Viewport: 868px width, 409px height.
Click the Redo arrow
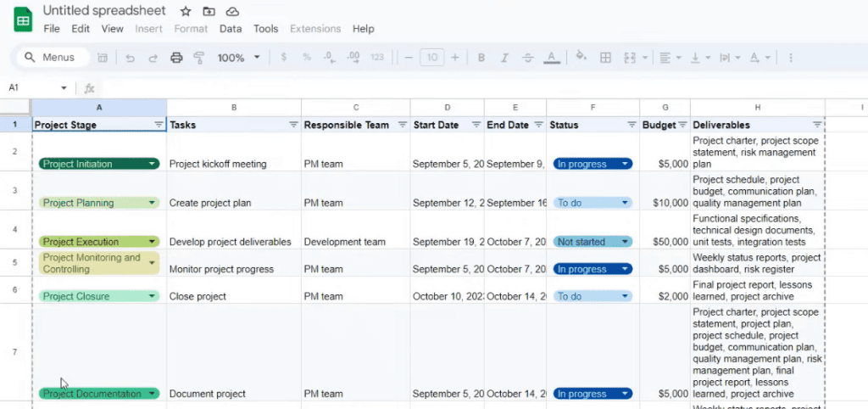tap(153, 58)
